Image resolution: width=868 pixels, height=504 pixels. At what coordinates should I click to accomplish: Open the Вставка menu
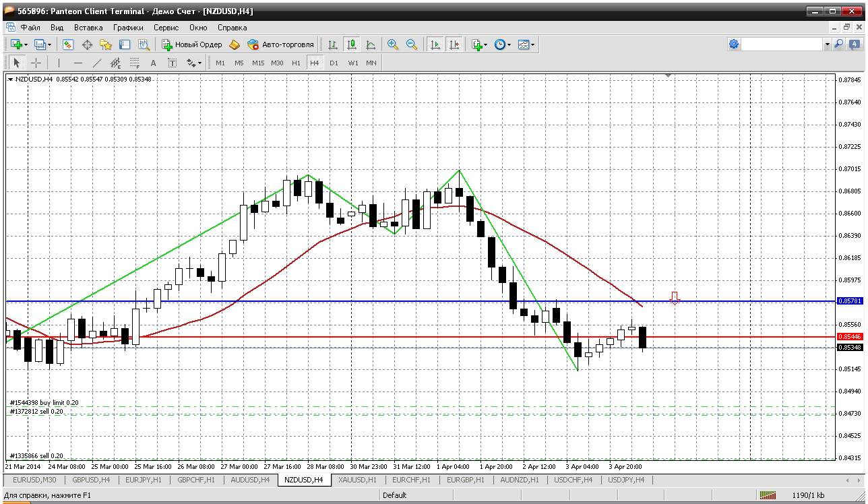tap(88, 28)
